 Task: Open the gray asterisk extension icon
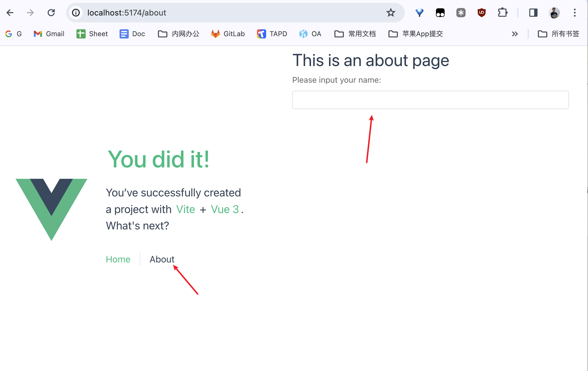click(x=461, y=13)
